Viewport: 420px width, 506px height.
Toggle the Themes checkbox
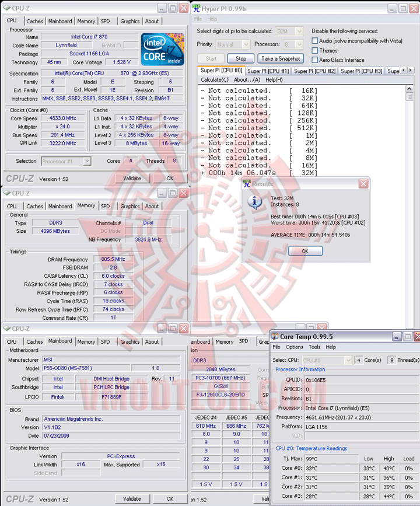pyautogui.click(x=315, y=50)
